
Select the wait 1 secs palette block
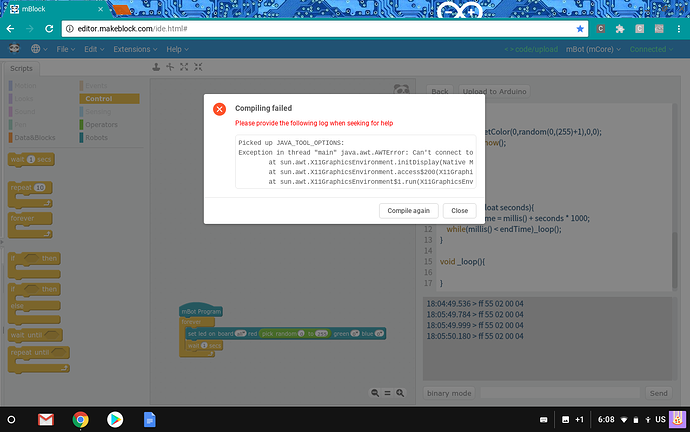[31, 159]
